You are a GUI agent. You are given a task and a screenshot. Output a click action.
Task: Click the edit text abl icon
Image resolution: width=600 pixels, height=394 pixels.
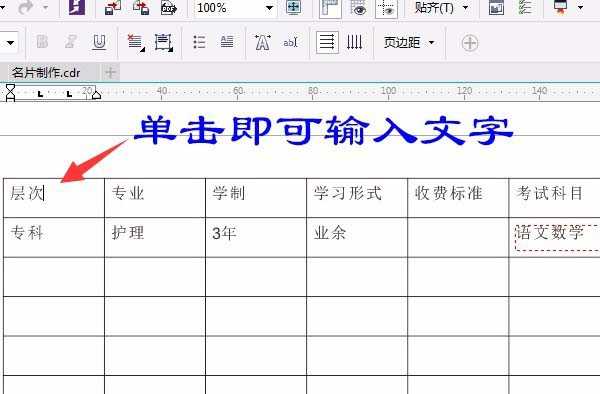290,42
